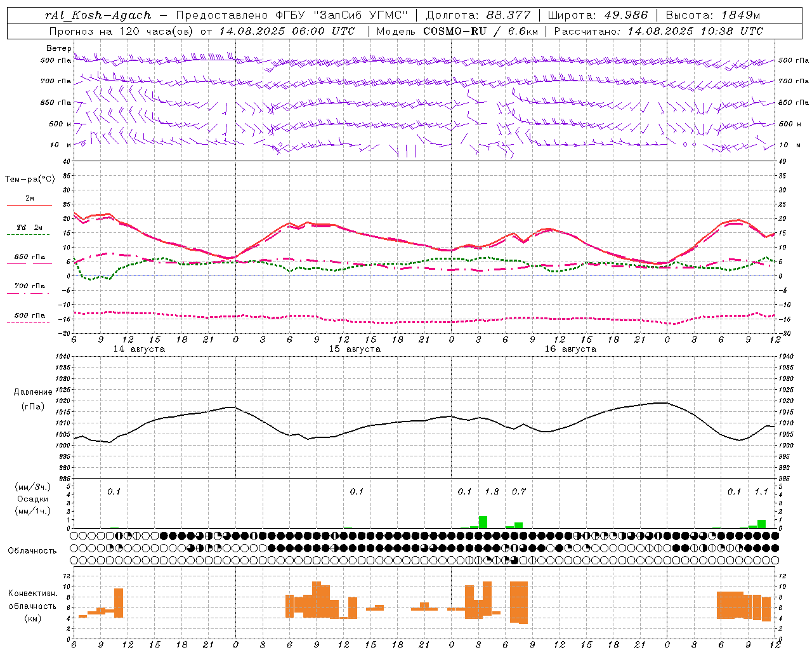Click the 1.1 precipitation value
812x650 pixels.
click(761, 492)
